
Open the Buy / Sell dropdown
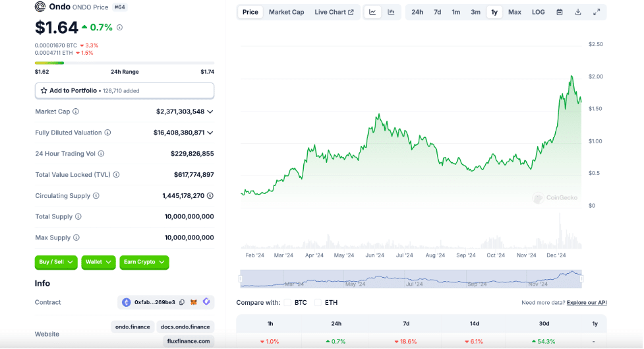(56, 262)
